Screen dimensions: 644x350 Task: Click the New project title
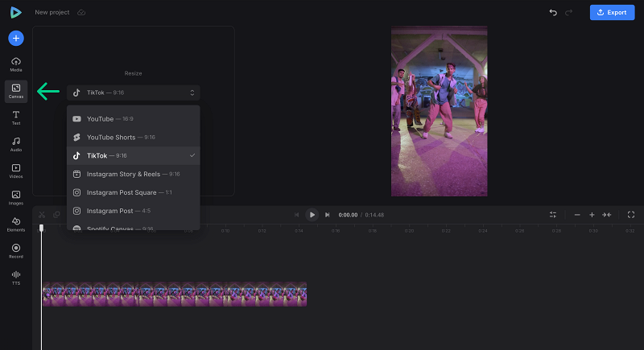pyautogui.click(x=52, y=12)
